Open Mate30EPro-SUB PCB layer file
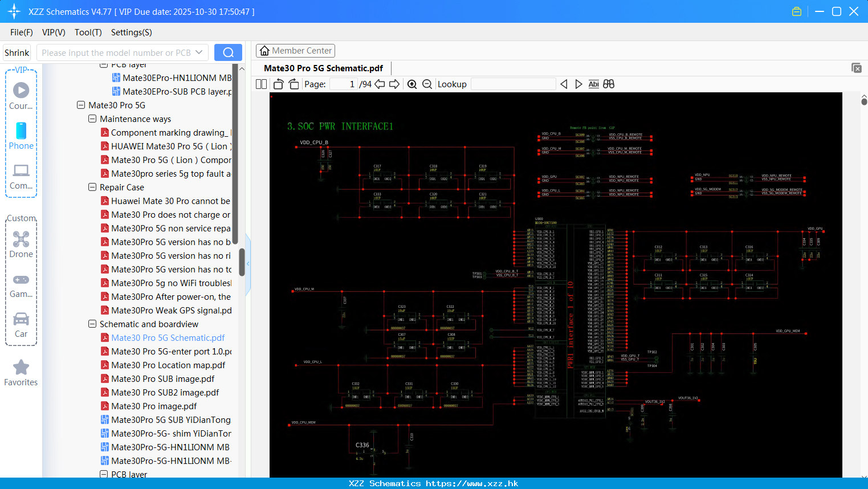 pos(172,91)
